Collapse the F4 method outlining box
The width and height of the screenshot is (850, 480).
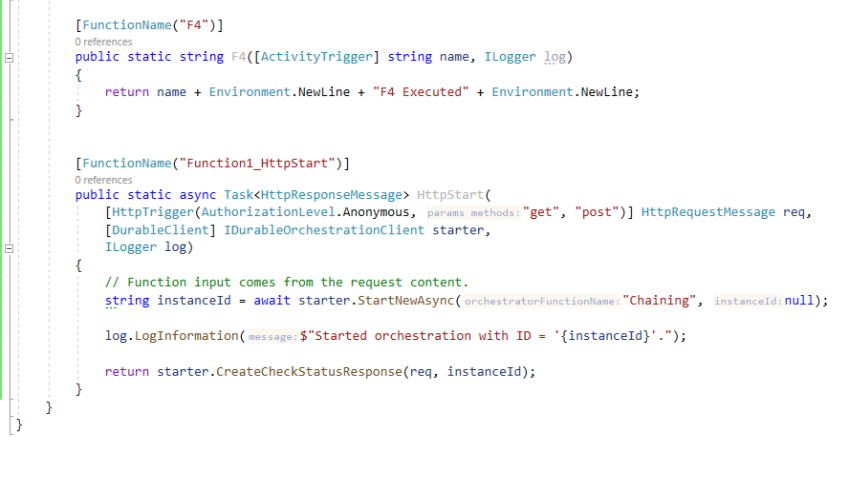(x=9, y=57)
